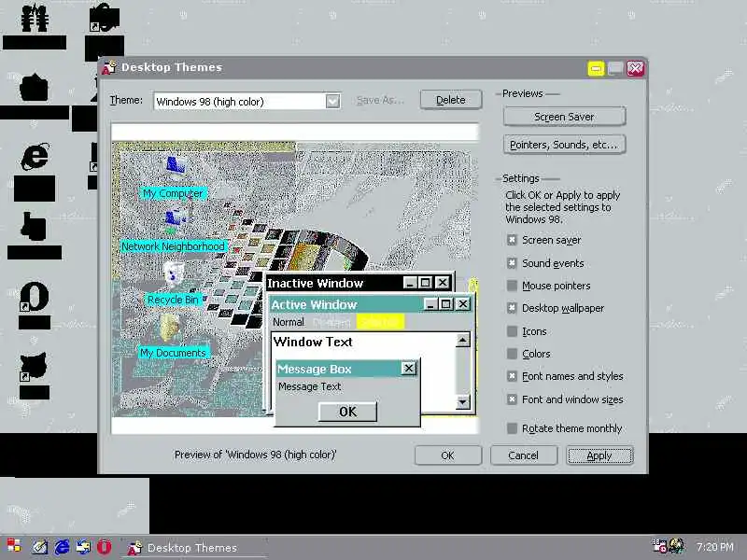Select the folder silhouette icon above Internet Explorer
Screen dimensions: 747x560
pyautogui.click(x=35, y=87)
